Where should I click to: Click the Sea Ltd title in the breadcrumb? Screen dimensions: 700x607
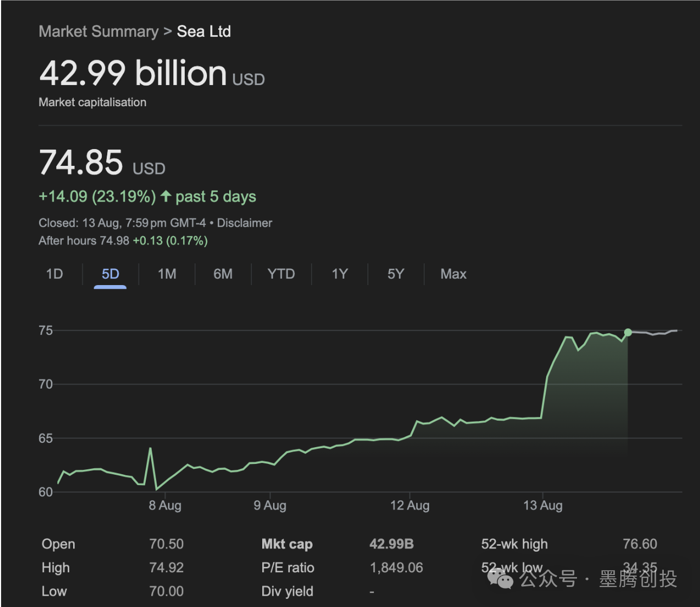coord(204,31)
